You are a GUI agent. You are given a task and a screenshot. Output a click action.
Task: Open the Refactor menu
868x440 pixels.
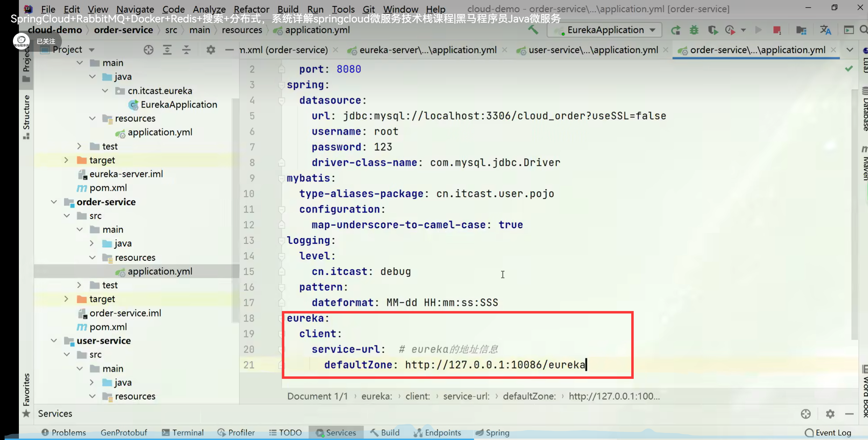[x=251, y=9]
